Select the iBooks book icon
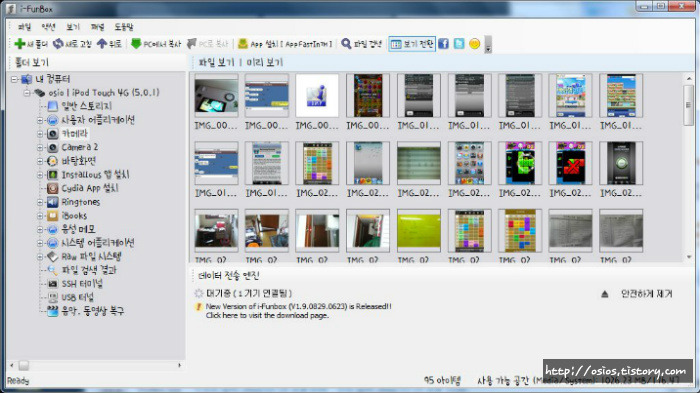Screen dimensions: 700x393 tap(53, 216)
